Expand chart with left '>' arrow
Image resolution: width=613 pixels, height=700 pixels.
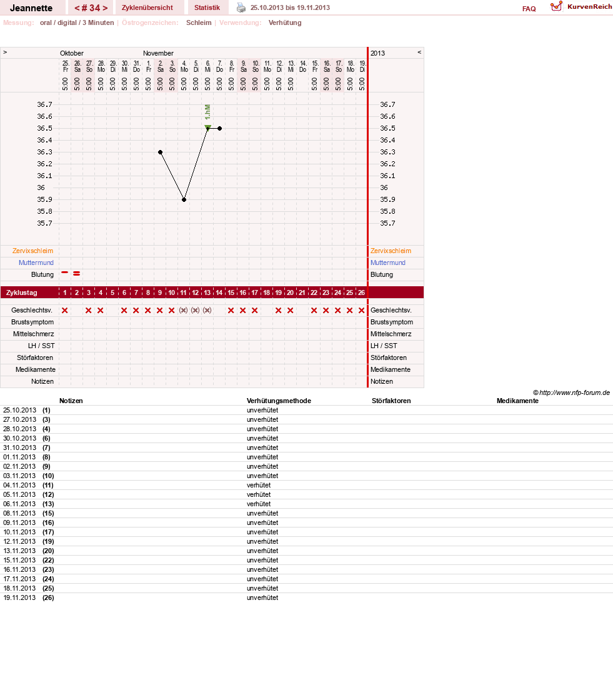pos(5,52)
